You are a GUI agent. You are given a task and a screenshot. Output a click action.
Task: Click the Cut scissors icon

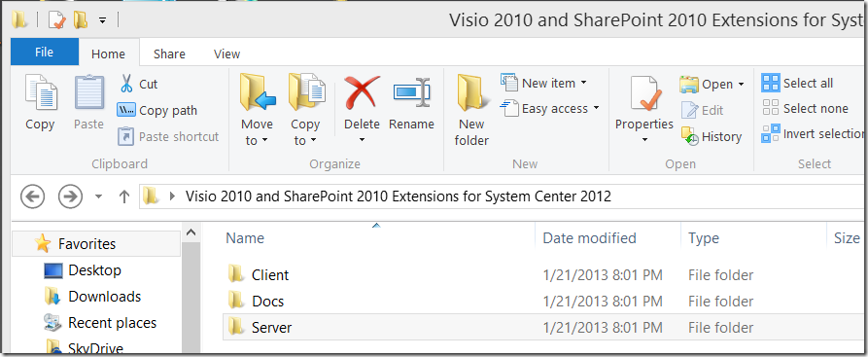tap(126, 84)
